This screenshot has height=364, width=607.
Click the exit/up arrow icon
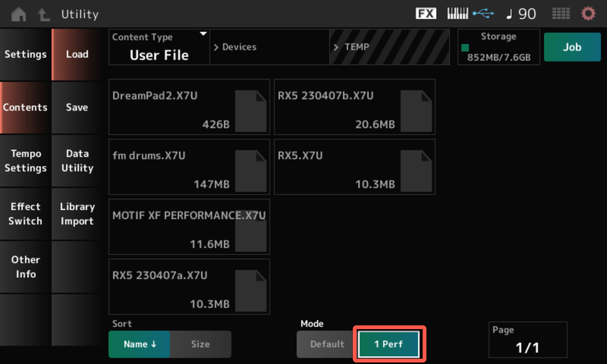click(x=43, y=14)
